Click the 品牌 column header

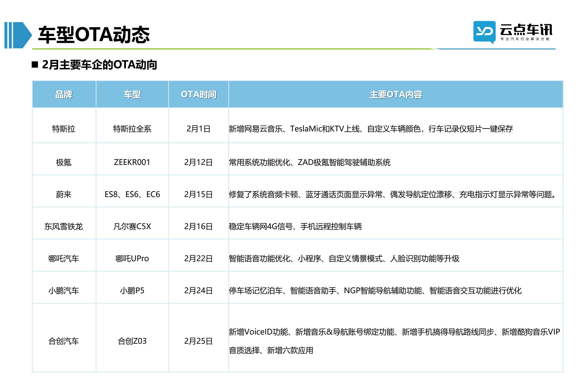[x=64, y=95]
